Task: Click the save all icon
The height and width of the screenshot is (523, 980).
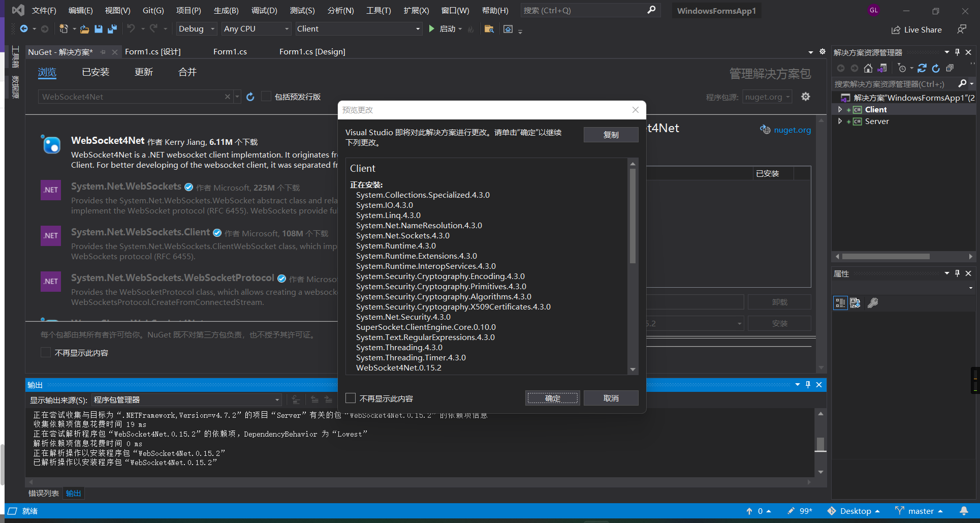Action: (x=112, y=29)
